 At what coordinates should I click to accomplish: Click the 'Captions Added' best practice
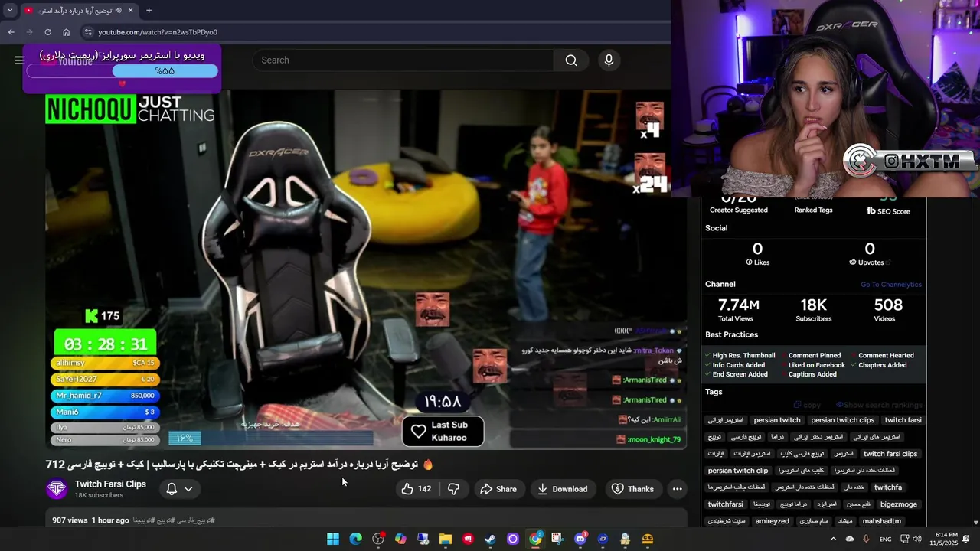(x=812, y=374)
